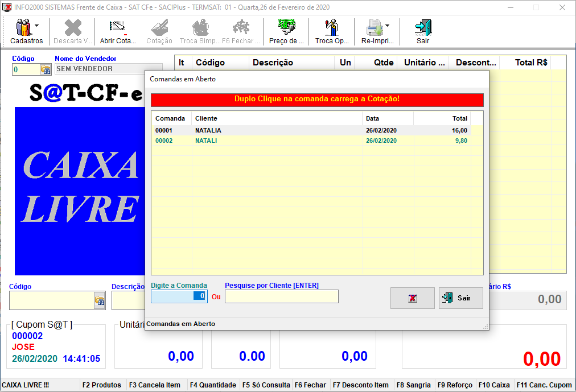Select comanda 00002 row

[x=311, y=141]
